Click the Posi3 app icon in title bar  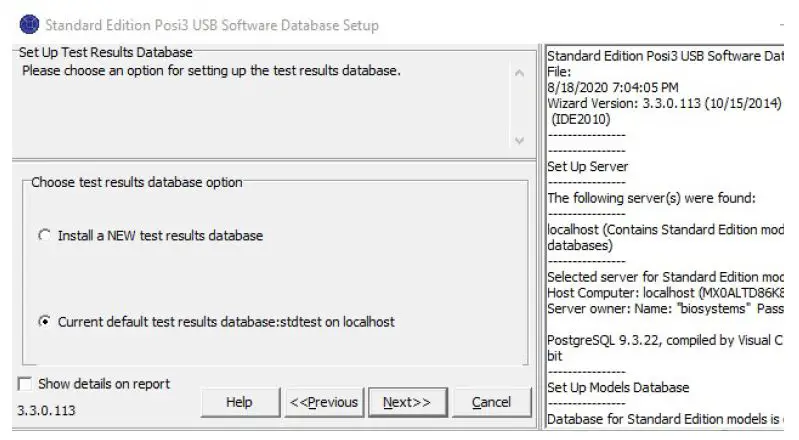click(29, 24)
